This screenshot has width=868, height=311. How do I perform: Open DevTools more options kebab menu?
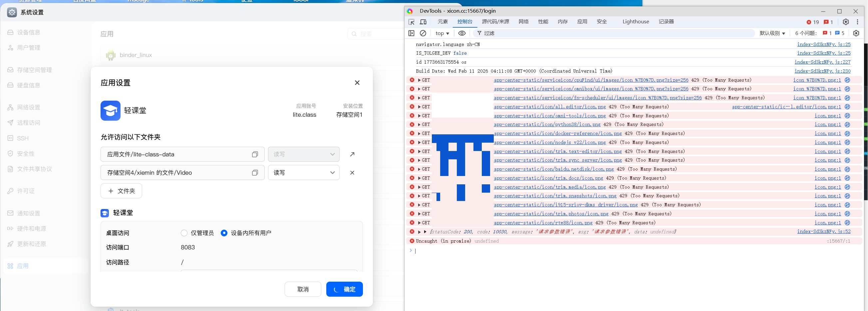(858, 22)
